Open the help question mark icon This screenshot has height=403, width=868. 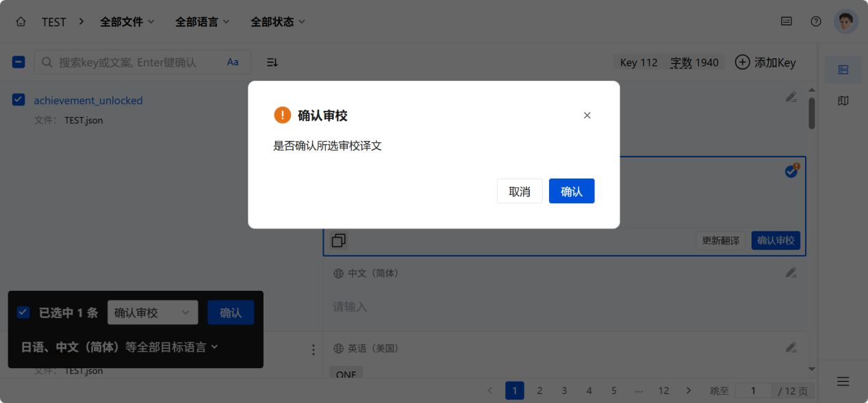[x=816, y=21]
